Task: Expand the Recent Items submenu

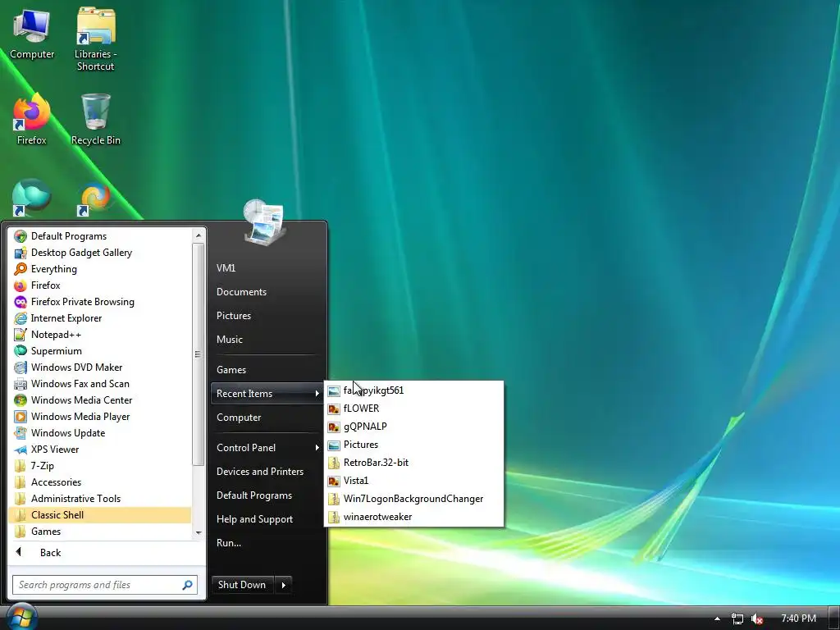Action: pos(267,394)
